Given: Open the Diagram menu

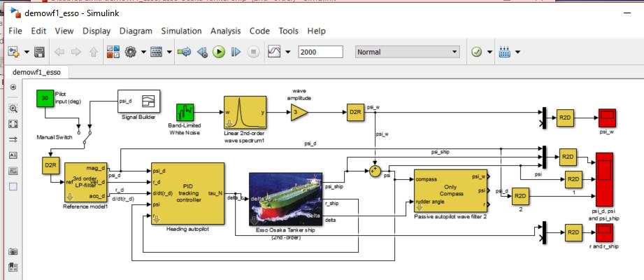Looking at the screenshot, I should tap(136, 31).
